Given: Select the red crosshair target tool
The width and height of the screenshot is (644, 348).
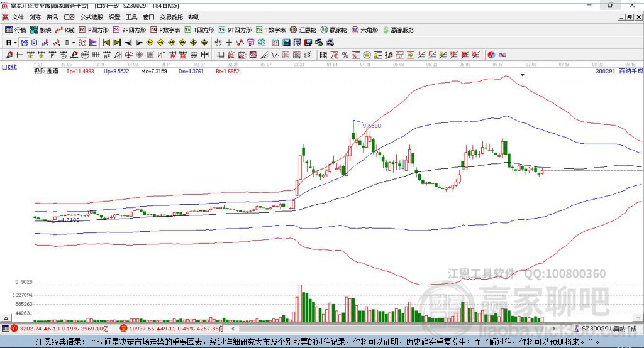Looking at the screenshot, I should 128,55.
